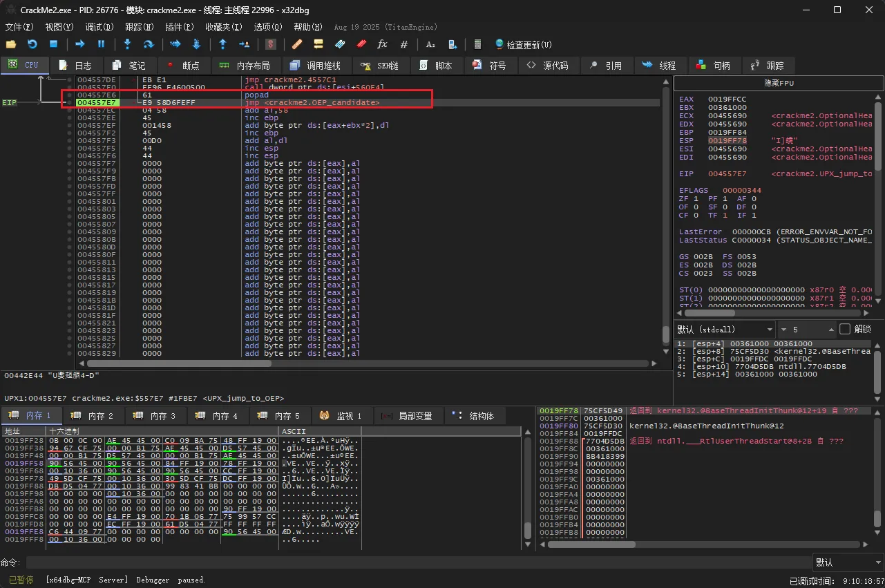Click the functions fx toolbar icon
Viewport: 885px width, 588px height.
click(x=382, y=44)
